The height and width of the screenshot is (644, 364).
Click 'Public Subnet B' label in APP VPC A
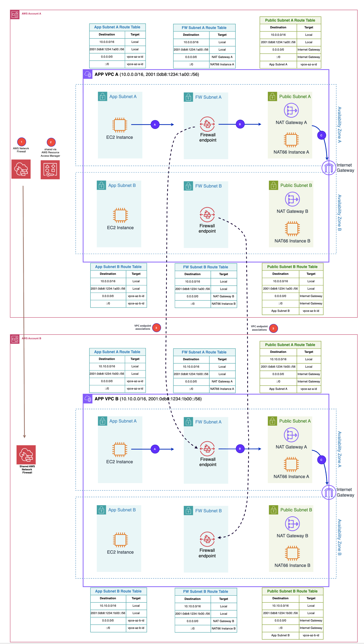(296, 185)
